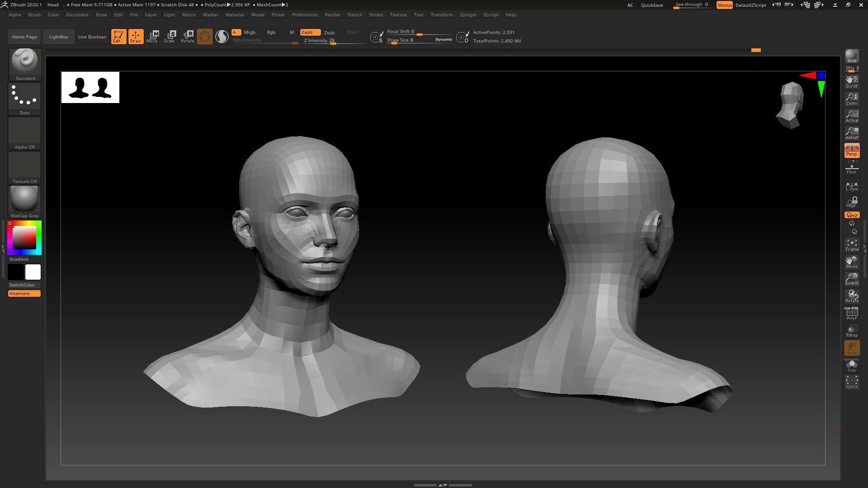Image resolution: width=868 pixels, height=488 pixels.
Task: Toggle Ghost transparency
Action: (x=852, y=348)
